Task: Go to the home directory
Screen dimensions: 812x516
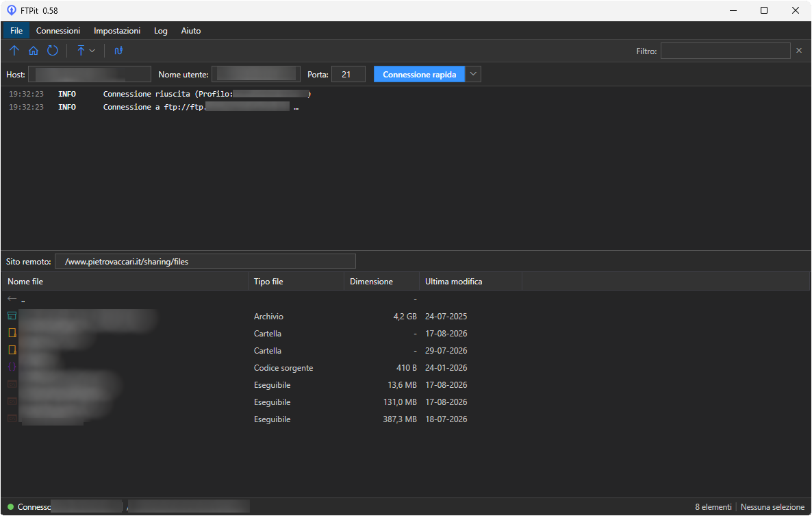Action: [33, 51]
